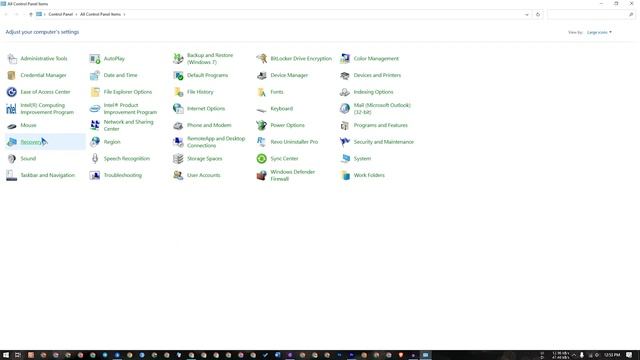Open the Ease of Access Center icon

tap(12, 92)
